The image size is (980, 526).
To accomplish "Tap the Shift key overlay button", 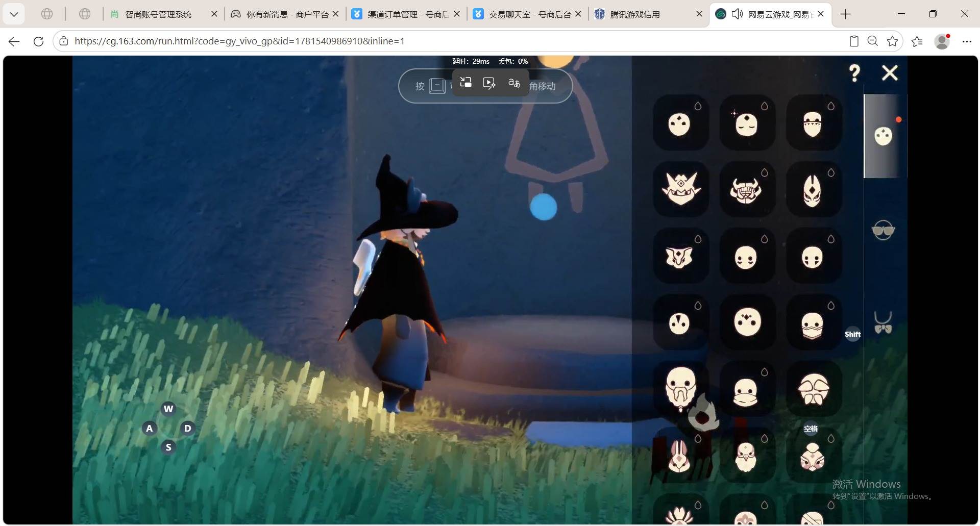I will tap(853, 334).
